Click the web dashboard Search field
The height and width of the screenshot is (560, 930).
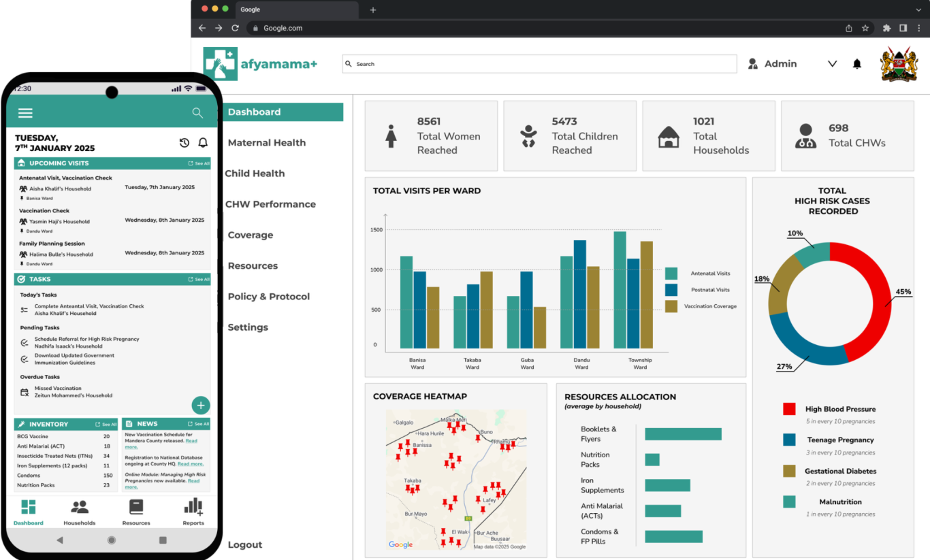(539, 64)
